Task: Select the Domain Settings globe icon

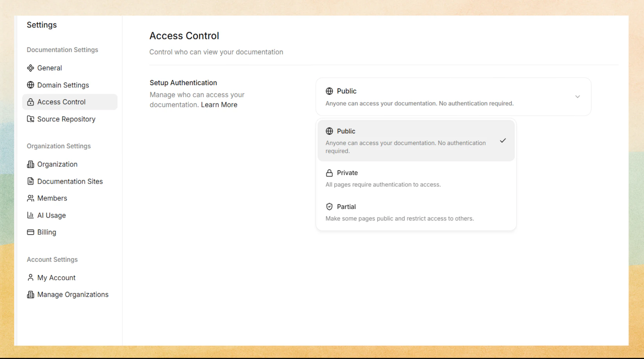Action: [x=30, y=85]
